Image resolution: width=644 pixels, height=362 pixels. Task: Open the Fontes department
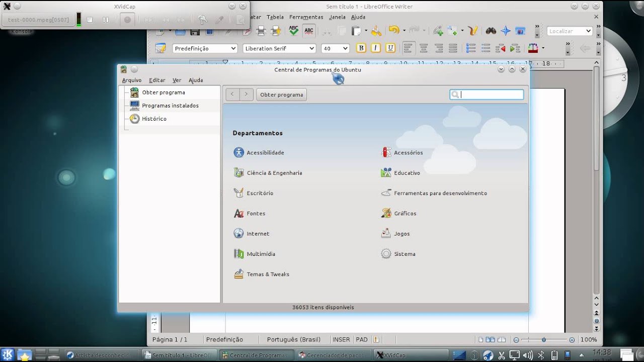250,214
